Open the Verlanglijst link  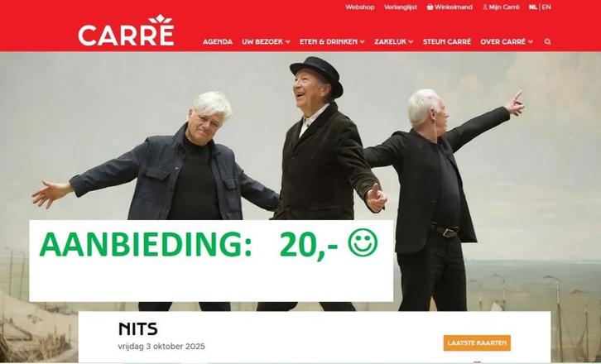(401, 7)
